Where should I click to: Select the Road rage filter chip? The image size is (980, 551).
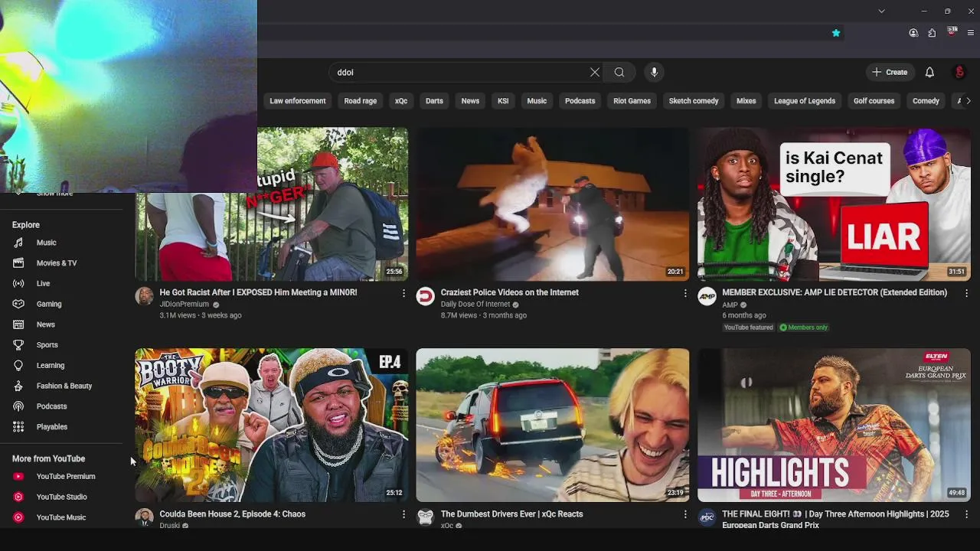[x=361, y=101]
